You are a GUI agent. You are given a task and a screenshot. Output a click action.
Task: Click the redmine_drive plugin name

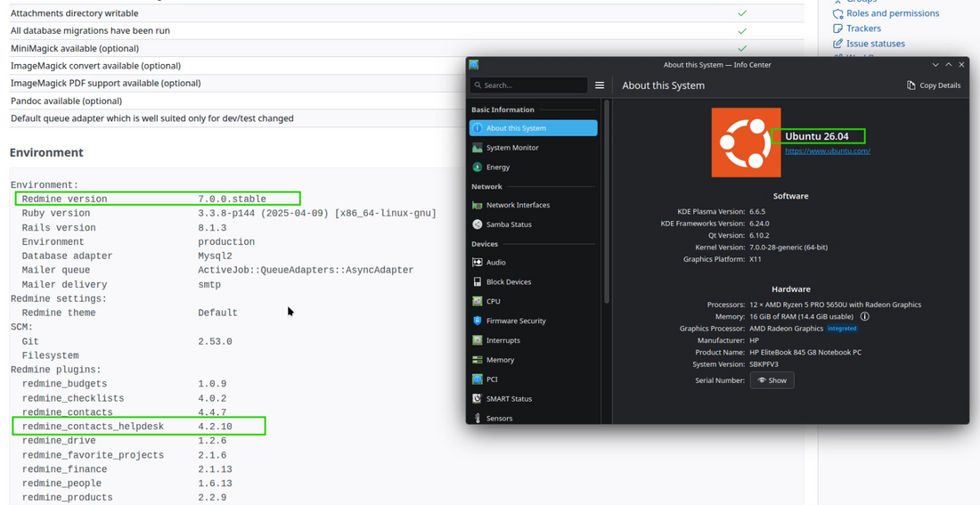point(59,441)
